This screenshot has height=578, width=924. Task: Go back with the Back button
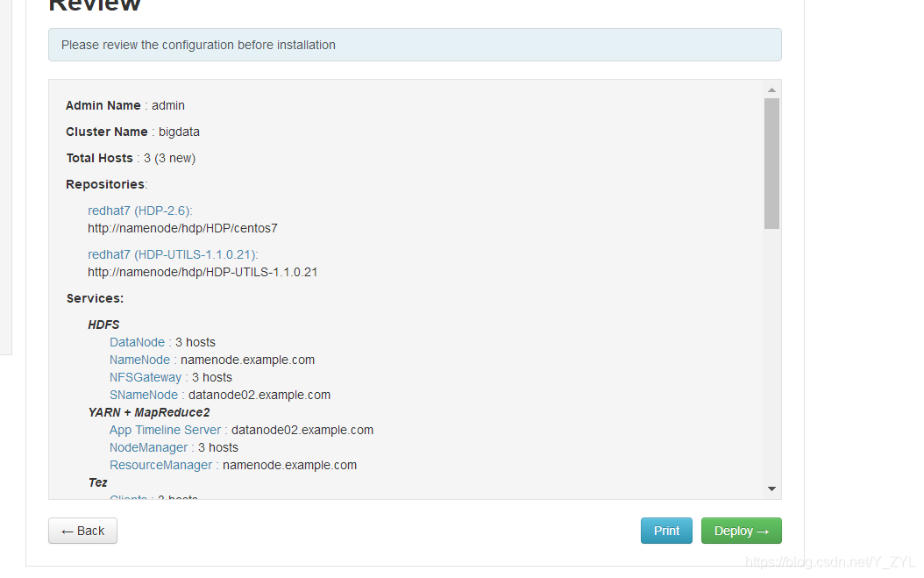pyautogui.click(x=82, y=531)
